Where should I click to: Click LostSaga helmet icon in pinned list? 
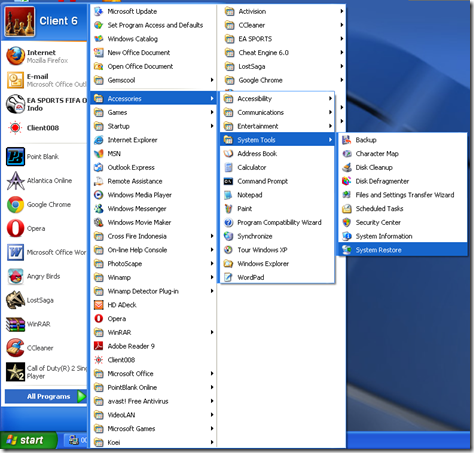pos(15,300)
